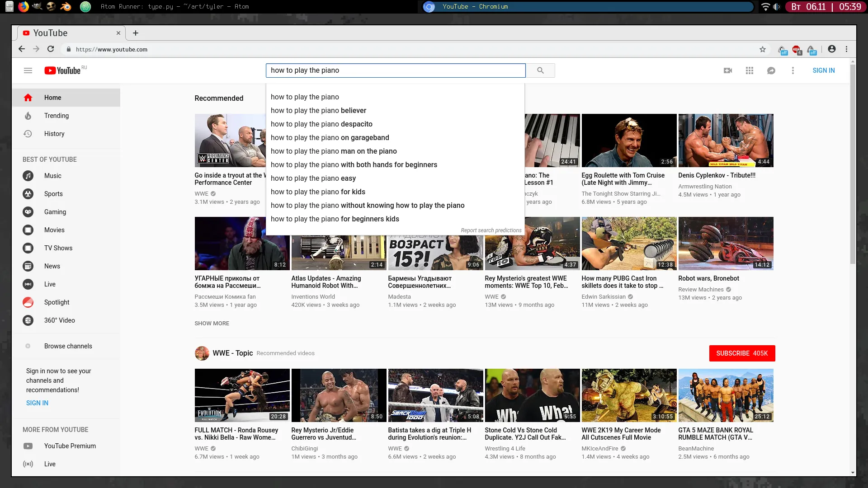This screenshot has height=488, width=868.
Task: Open History in sidebar
Action: [x=54, y=134]
